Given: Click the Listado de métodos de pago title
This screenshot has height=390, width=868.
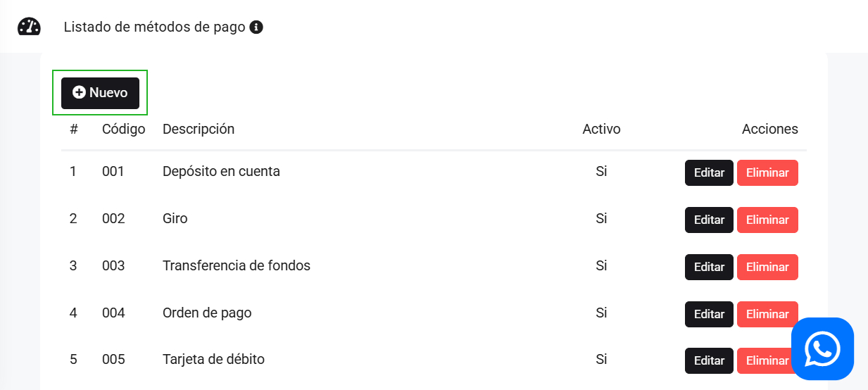Looking at the screenshot, I should pos(154,27).
